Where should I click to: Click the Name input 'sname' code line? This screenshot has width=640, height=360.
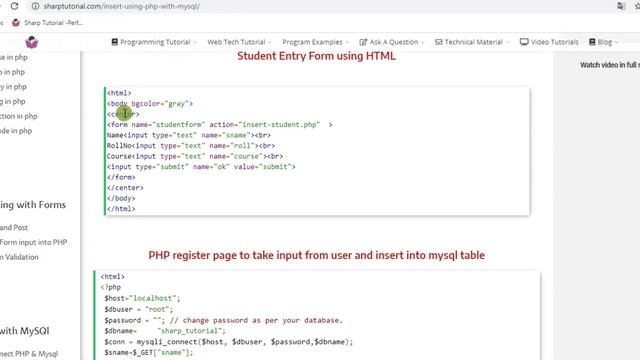click(x=189, y=135)
